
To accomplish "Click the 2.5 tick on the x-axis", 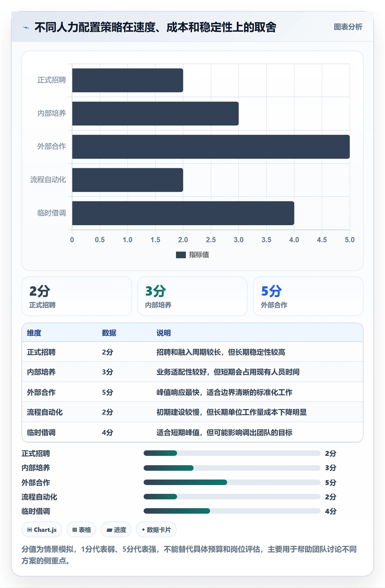I will click(x=211, y=240).
